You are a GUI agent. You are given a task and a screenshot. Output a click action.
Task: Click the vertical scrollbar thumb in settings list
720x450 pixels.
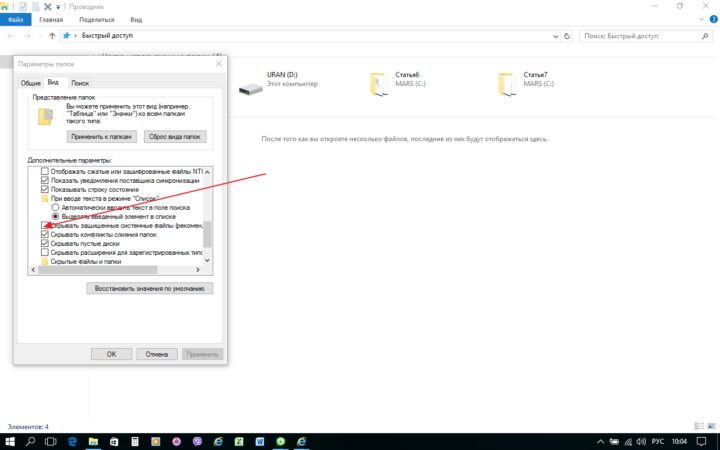(x=207, y=234)
